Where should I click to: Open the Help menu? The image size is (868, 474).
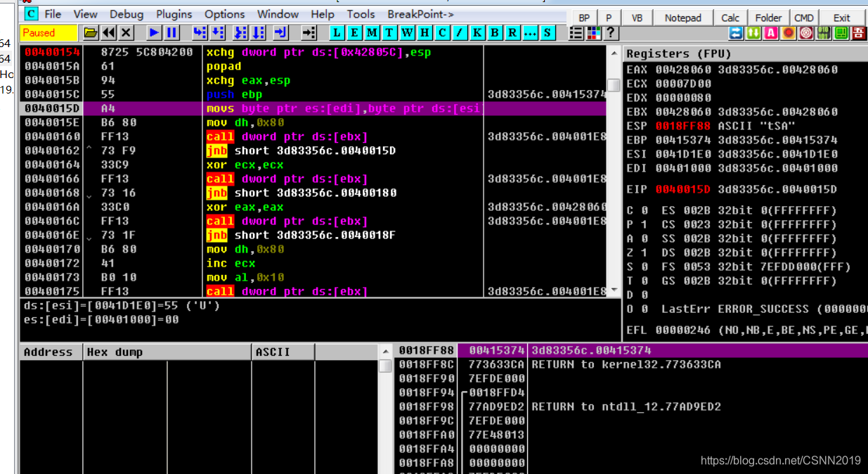click(323, 14)
